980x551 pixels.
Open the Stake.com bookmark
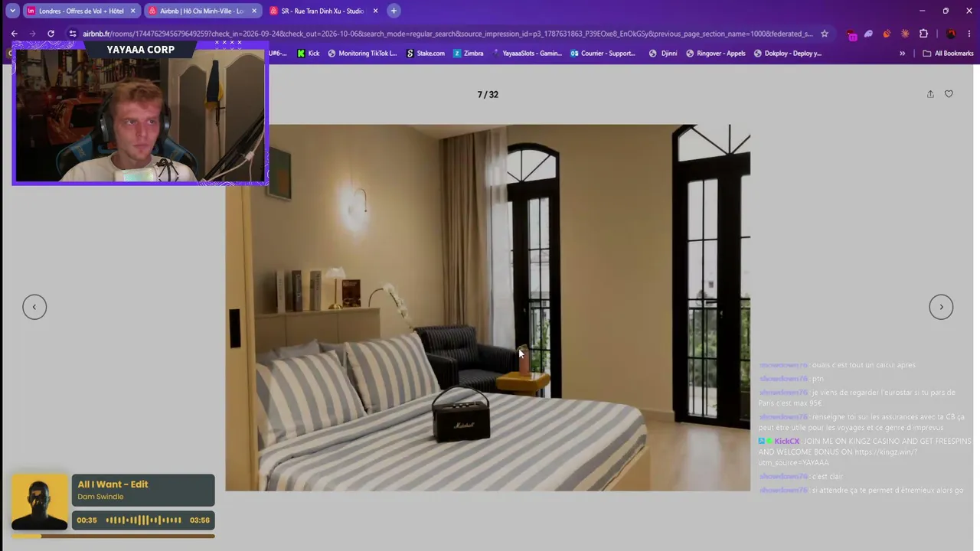point(425,54)
